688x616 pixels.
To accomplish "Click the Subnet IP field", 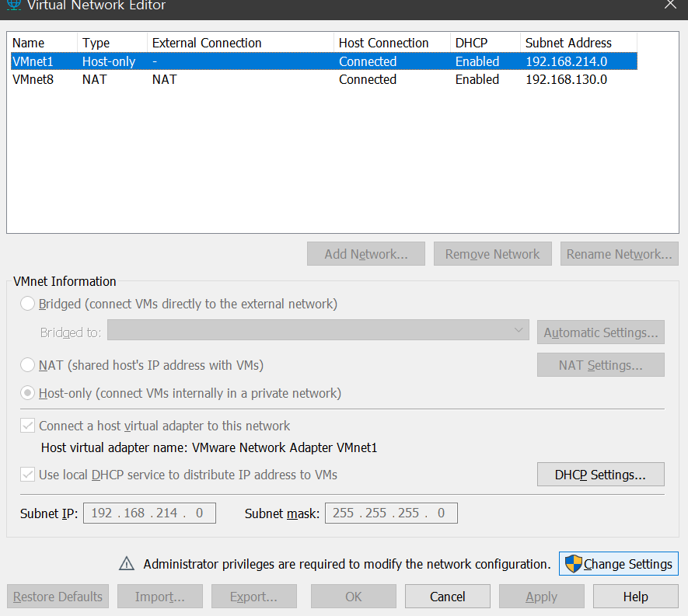I will 149,513.
